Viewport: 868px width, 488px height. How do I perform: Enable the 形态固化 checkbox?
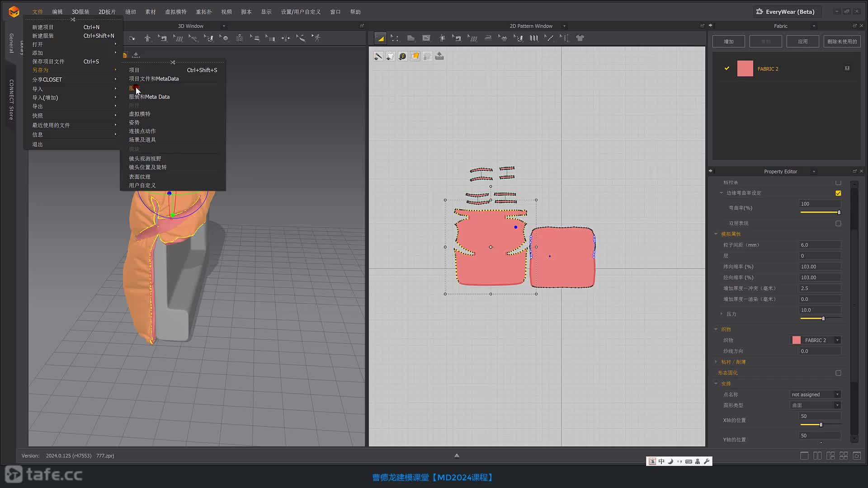click(838, 373)
